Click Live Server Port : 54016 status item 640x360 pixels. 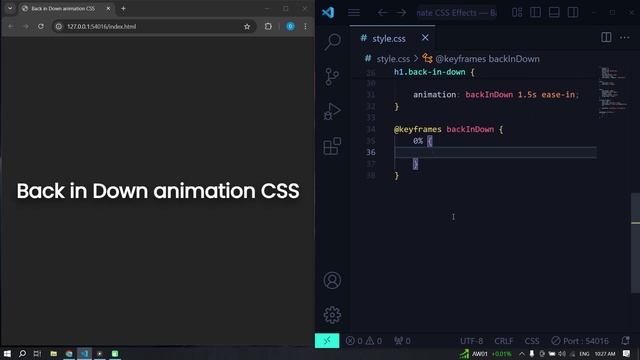pos(580,341)
